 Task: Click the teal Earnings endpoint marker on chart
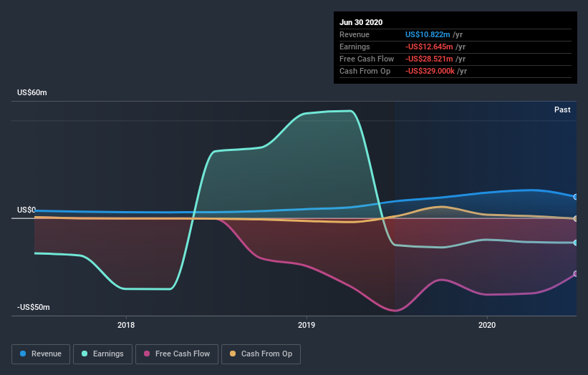pyautogui.click(x=576, y=243)
